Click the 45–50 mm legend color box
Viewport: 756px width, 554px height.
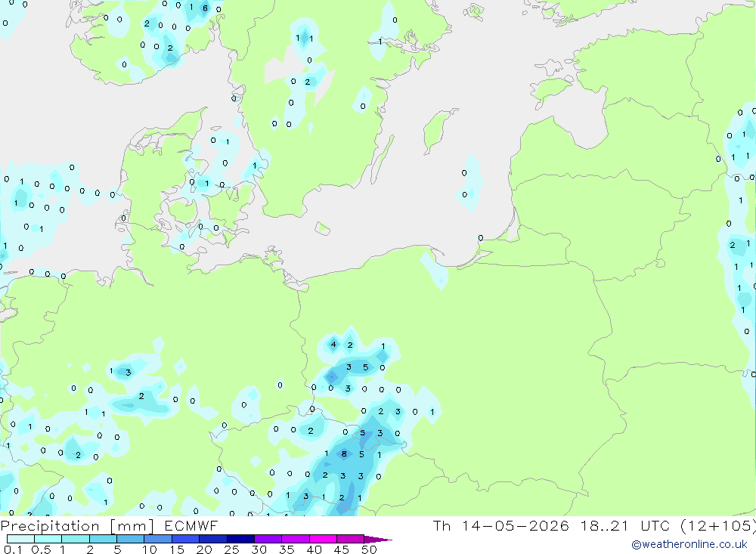coord(351,539)
